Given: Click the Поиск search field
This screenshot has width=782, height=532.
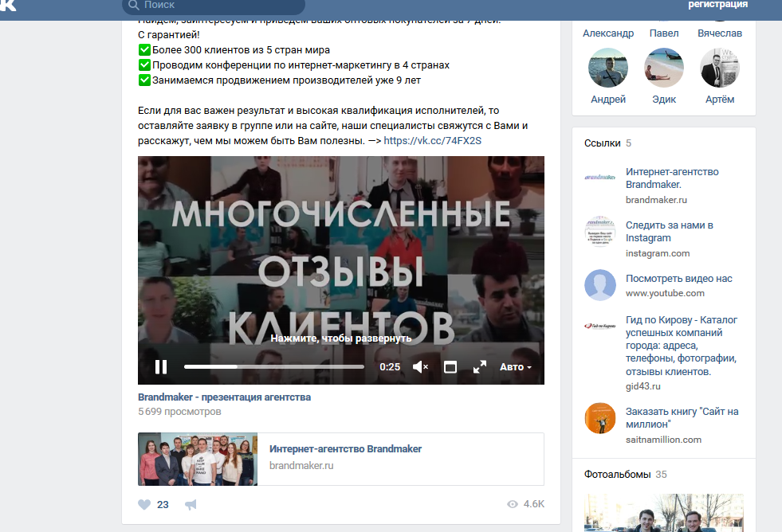Looking at the screenshot, I should pos(214,6).
